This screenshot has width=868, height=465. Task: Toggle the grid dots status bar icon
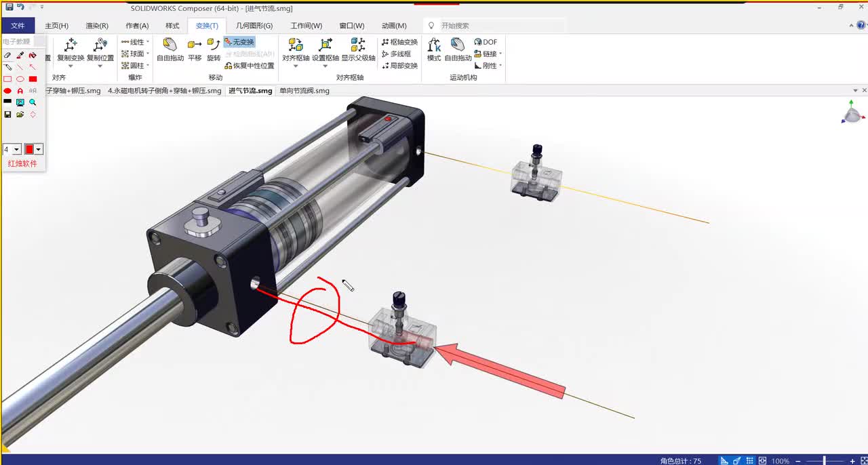tap(750, 461)
